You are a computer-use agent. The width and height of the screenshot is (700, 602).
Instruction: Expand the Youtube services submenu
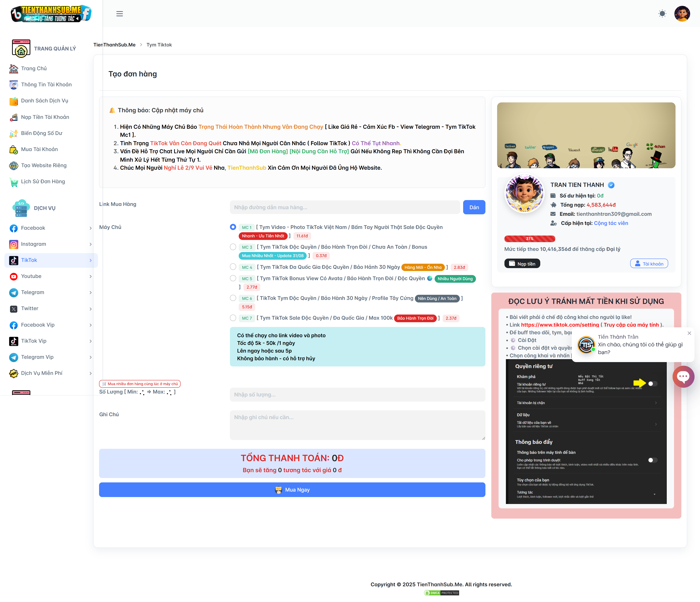click(x=90, y=276)
